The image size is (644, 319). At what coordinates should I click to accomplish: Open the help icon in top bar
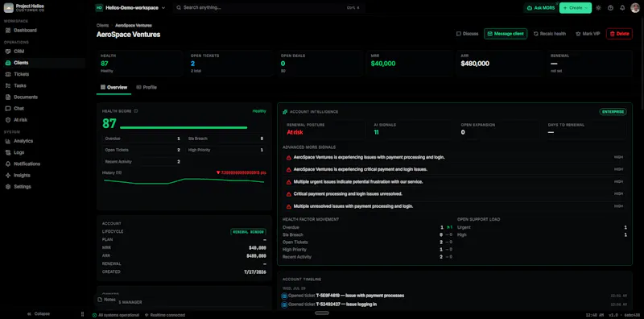click(610, 8)
